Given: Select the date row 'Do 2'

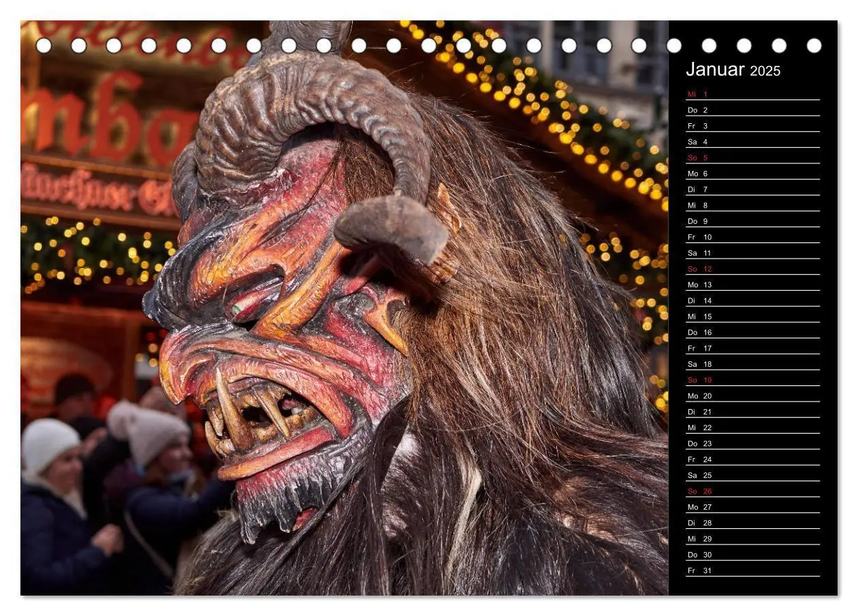Looking at the screenshot, I should tap(752, 110).
